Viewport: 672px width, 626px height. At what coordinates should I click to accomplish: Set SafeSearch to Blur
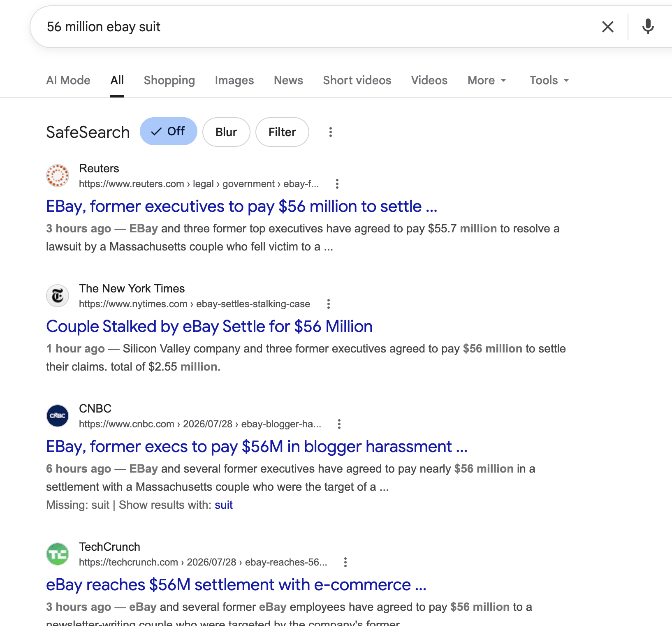click(x=226, y=132)
